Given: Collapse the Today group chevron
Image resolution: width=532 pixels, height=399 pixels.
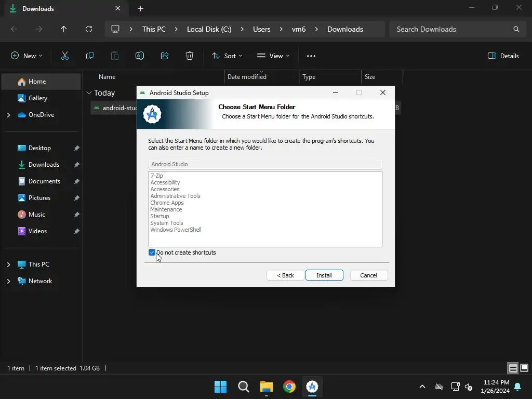Looking at the screenshot, I should [89, 92].
